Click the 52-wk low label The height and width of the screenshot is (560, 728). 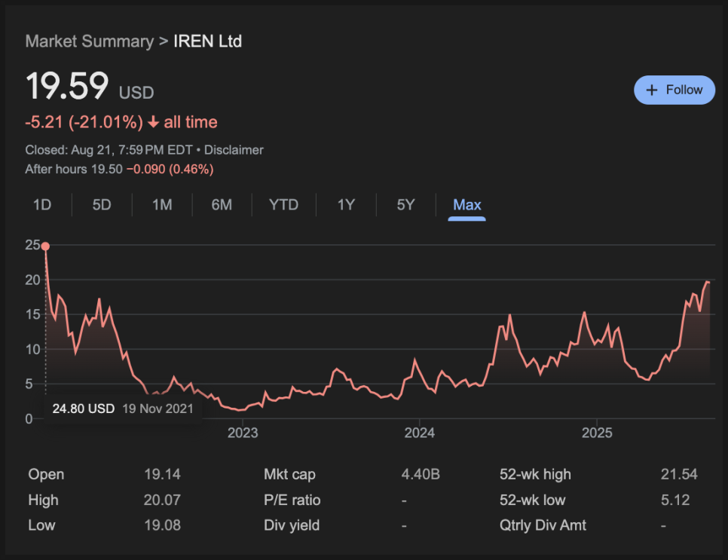tap(533, 500)
